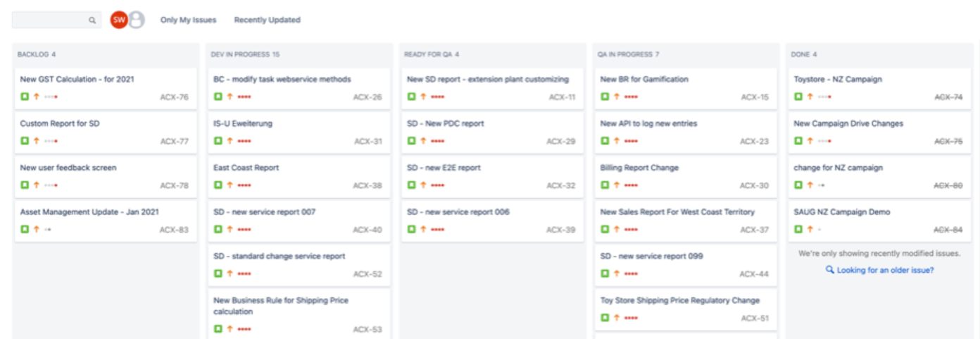The width and height of the screenshot is (980, 339).
Task: Click priority arrow on Custom Report for SD
Action: pyautogui.click(x=37, y=141)
